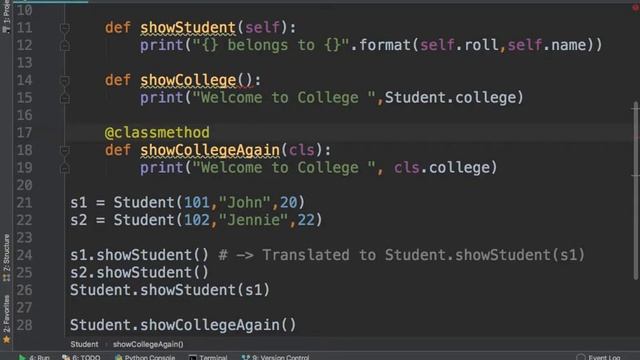The width and height of the screenshot is (640, 360).
Task: Click s2.showStudent() on line 25
Action: tap(139, 273)
